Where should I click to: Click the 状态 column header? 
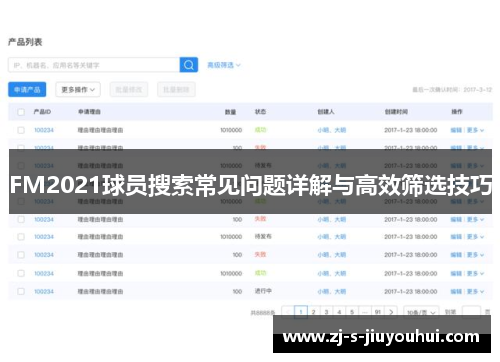click(x=260, y=112)
